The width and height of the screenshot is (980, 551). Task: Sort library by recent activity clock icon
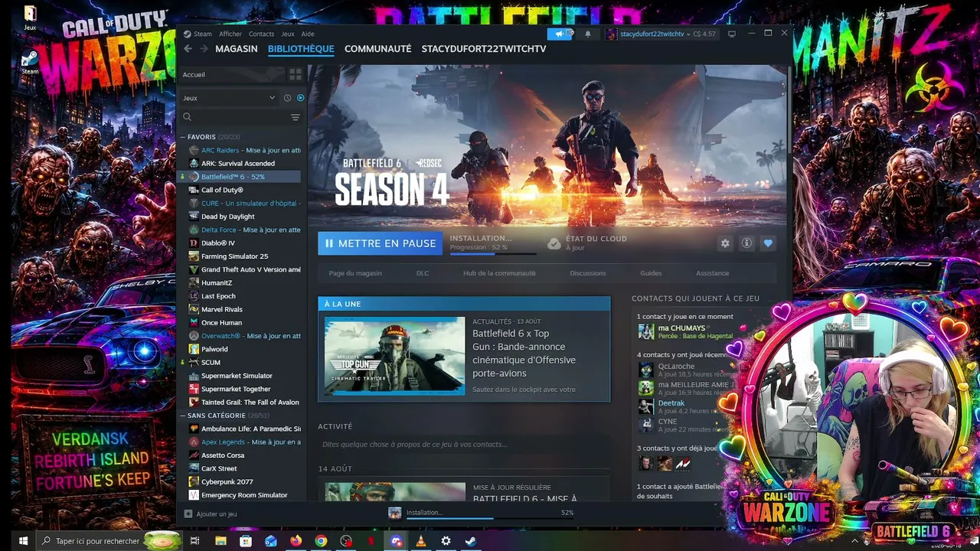287,98
